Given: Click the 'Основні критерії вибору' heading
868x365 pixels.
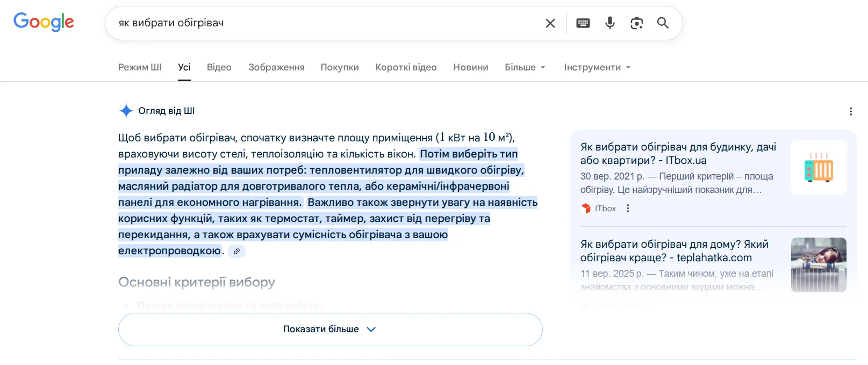Looking at the screenshot, I should click(x=197, y=282).
